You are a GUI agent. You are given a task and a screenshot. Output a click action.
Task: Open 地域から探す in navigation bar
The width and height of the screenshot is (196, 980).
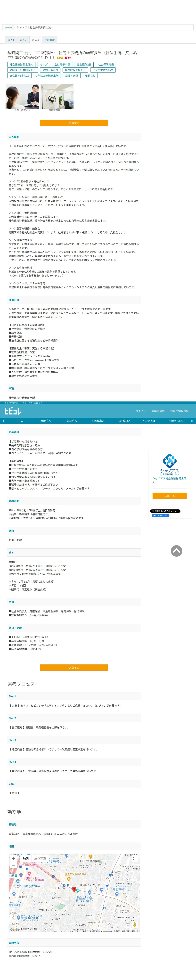[x=176, y=421]
